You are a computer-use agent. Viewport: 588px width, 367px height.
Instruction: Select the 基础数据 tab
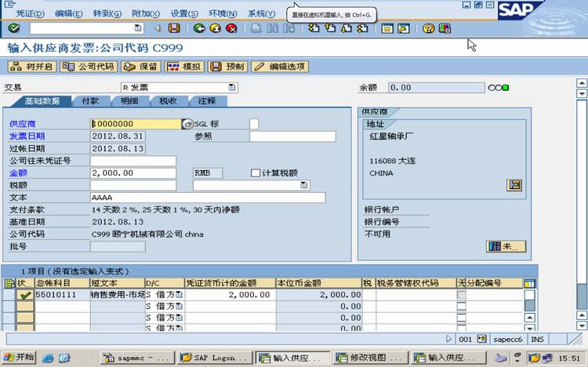[42, 101]
